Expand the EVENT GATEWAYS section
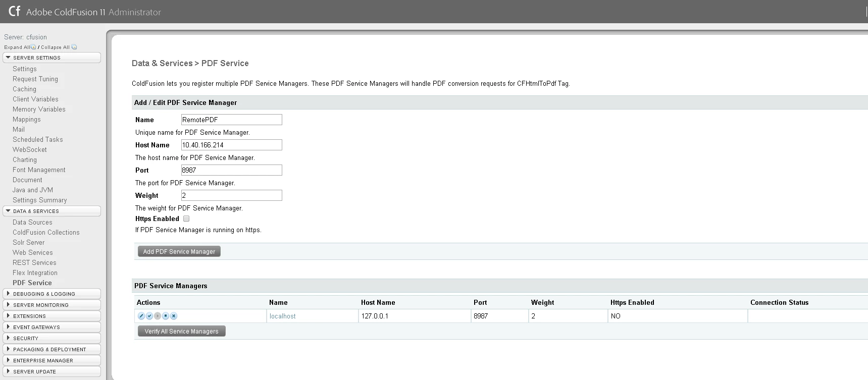868x380 pixels. [x=52, y=327]
